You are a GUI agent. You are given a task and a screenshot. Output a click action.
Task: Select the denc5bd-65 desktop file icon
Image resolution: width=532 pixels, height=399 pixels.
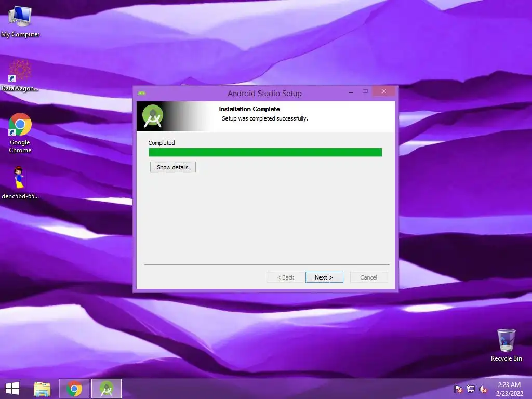(20, 182)
